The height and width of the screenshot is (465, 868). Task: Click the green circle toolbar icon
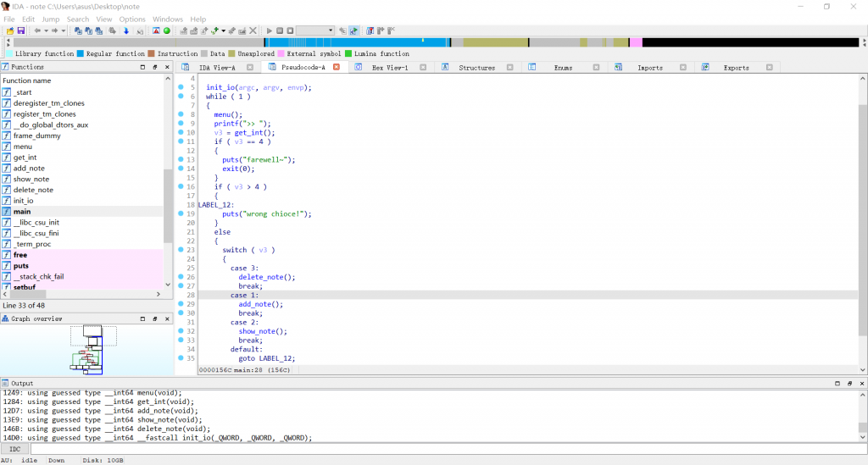(x=167, y=30)
